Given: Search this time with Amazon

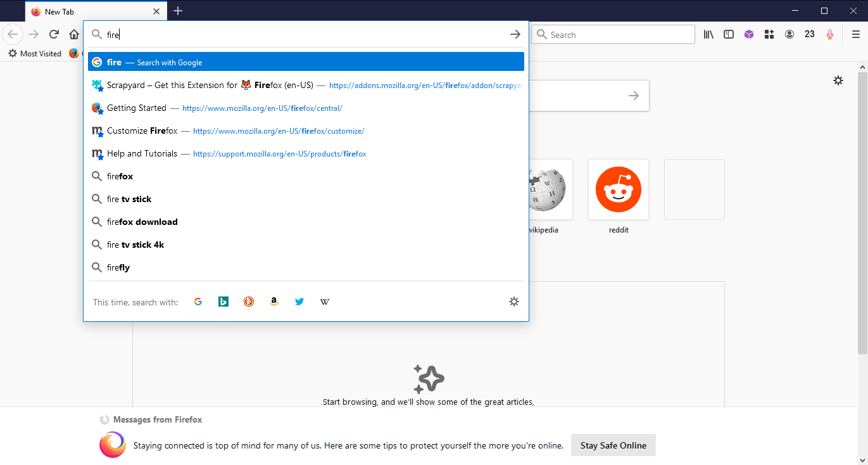Looking at the screenshot, I should (274, 302).
